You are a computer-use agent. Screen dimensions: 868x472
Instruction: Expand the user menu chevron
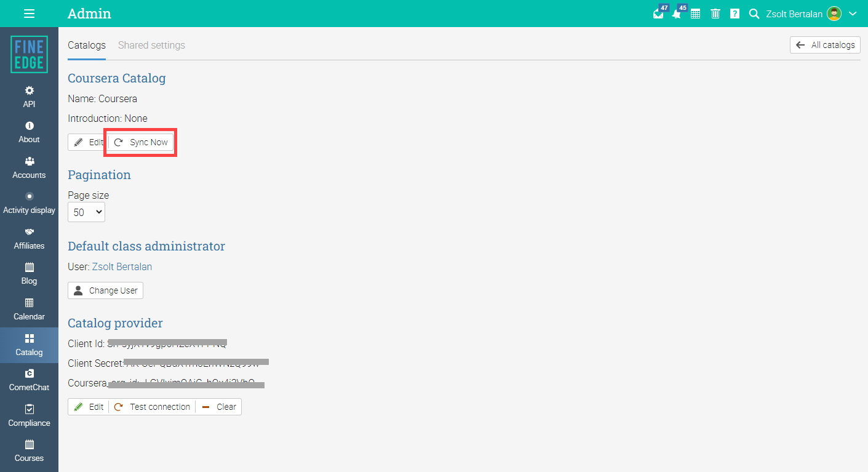(x=853, y=14)
